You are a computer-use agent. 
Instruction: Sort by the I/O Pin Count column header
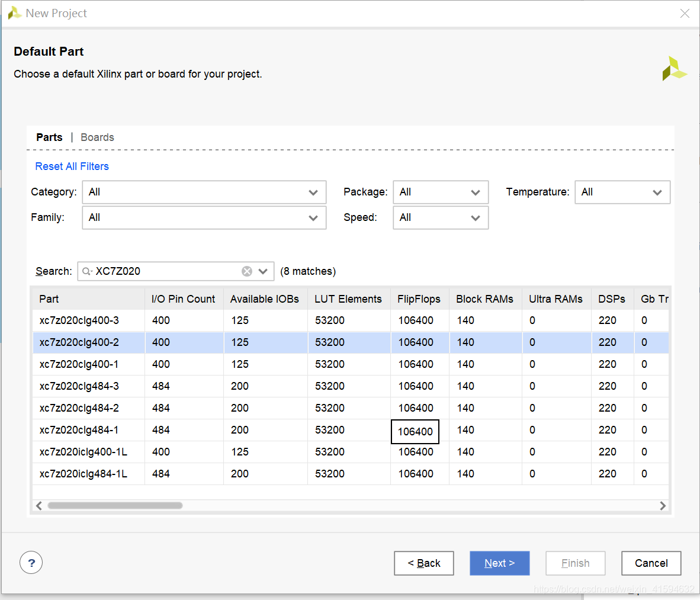point(184,299)
